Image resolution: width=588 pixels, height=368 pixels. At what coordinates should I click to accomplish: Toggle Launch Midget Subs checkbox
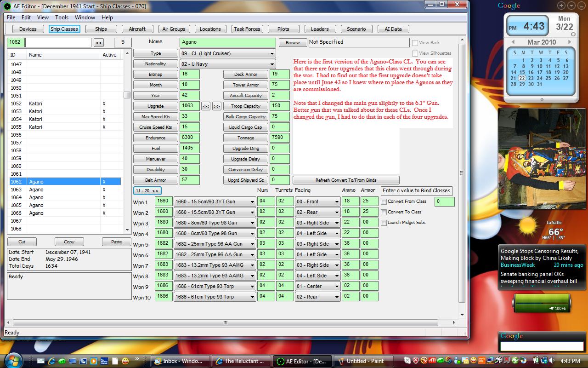(x=384, y=223)
